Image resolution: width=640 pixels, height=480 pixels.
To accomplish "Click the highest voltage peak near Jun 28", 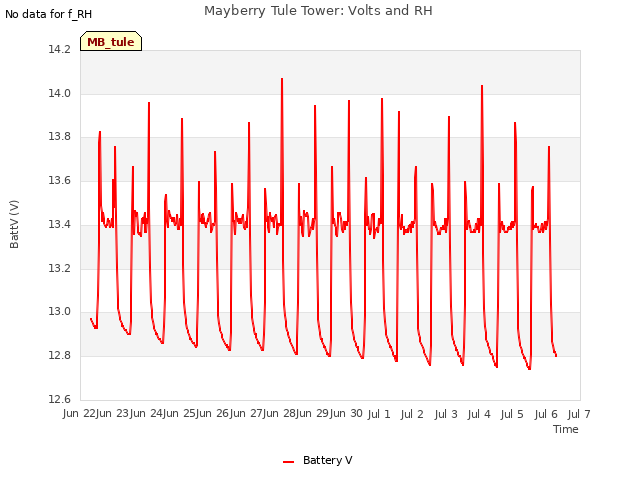I will (x=282, y=79).
